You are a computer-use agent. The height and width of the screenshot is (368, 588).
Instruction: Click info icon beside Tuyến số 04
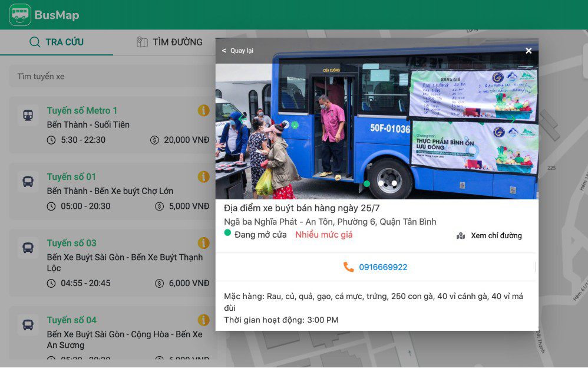point(203,320)
